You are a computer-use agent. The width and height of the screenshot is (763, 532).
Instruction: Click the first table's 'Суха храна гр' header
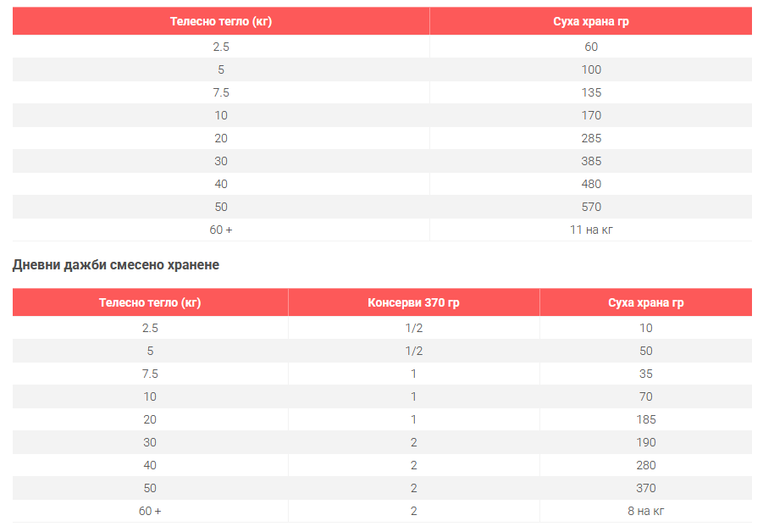[x=590, y=21]
